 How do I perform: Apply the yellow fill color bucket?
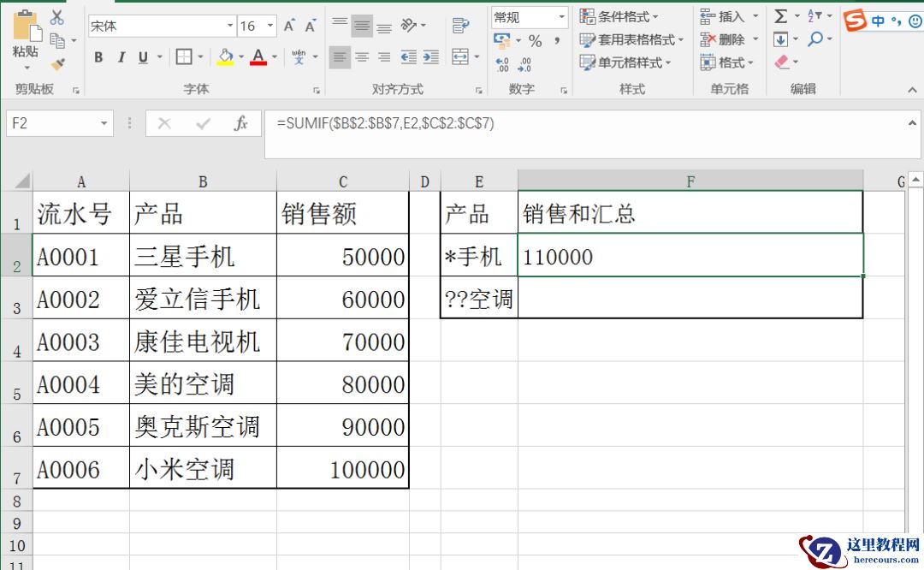click(225, 57)
